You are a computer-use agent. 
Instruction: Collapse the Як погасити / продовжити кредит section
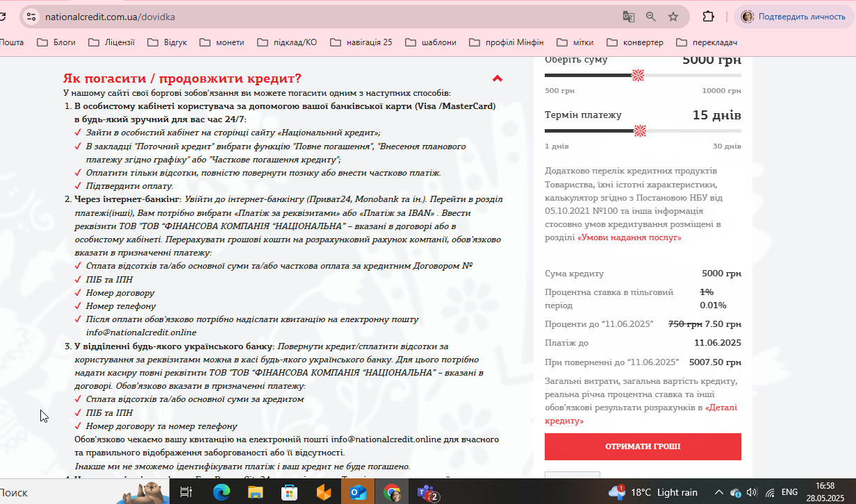[497, 78]
